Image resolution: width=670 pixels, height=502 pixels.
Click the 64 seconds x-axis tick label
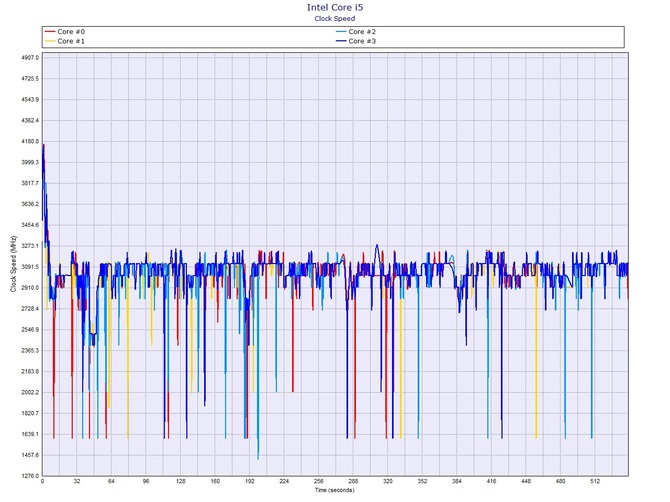pos(112,481)
